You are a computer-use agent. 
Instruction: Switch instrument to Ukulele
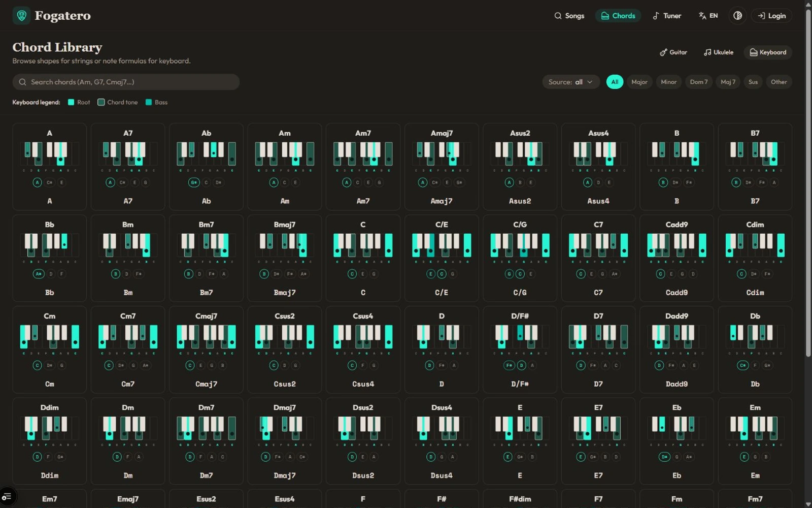pos(719,52)
